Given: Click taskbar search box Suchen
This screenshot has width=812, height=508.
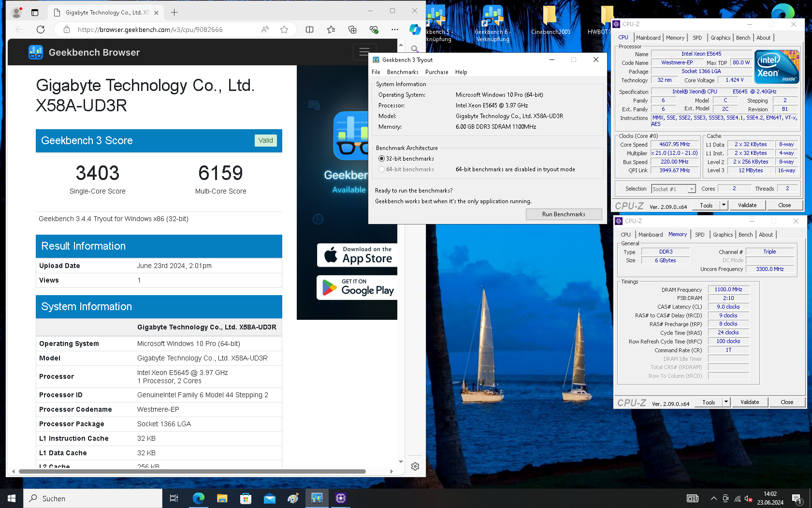Looking at the screenshot, I should click(x=93, y=498).
